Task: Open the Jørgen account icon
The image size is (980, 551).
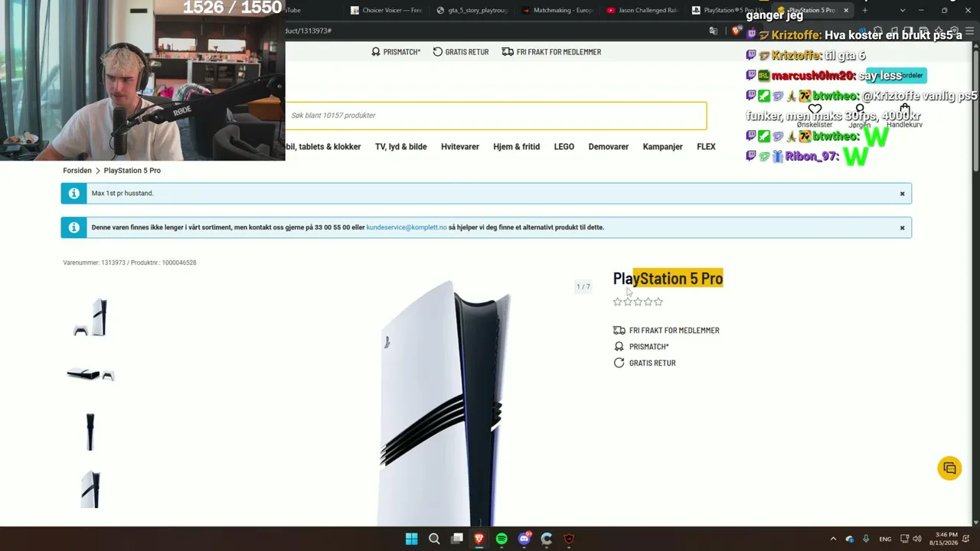Action: pyautogui.click(x=860, y=109)
